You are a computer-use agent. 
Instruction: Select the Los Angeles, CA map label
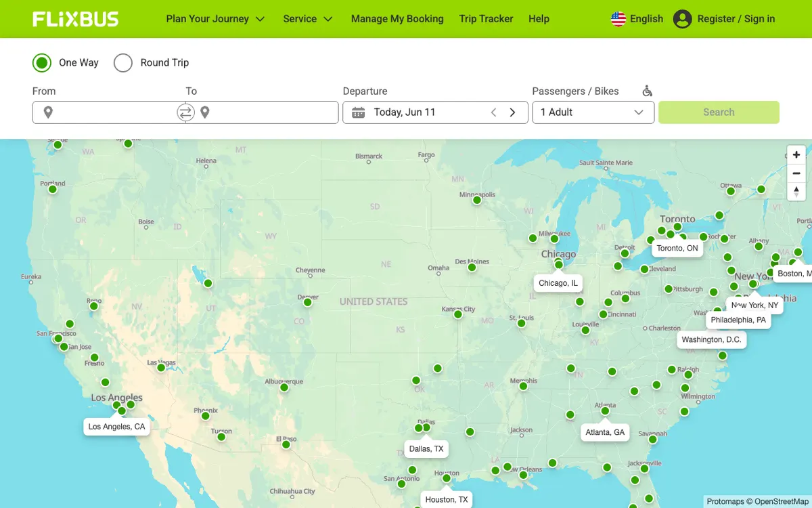[x=116, y=427]
